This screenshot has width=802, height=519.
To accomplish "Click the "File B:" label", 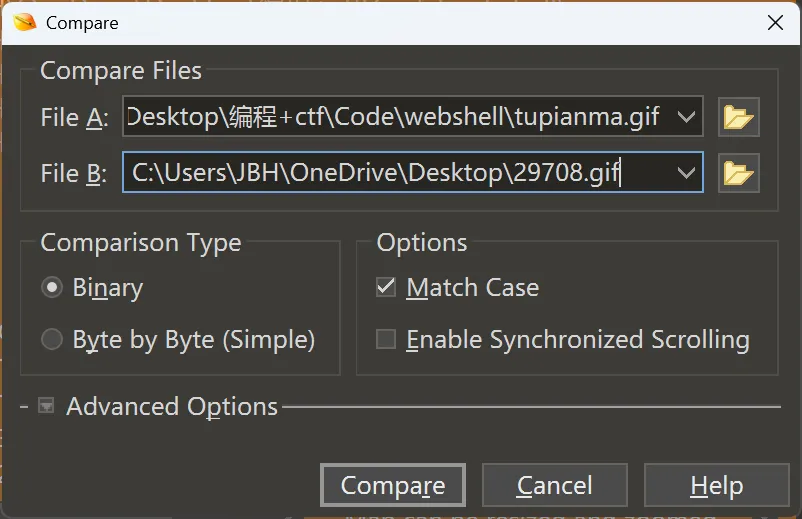I will coord(74,174).
